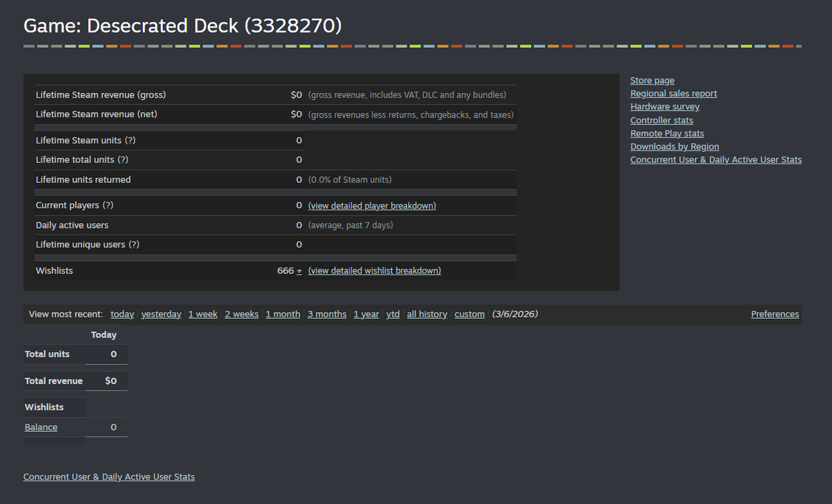This screenshot has height=504, width=832.
Task: Select the 1 month range
Action: click(x=283, y=314)
